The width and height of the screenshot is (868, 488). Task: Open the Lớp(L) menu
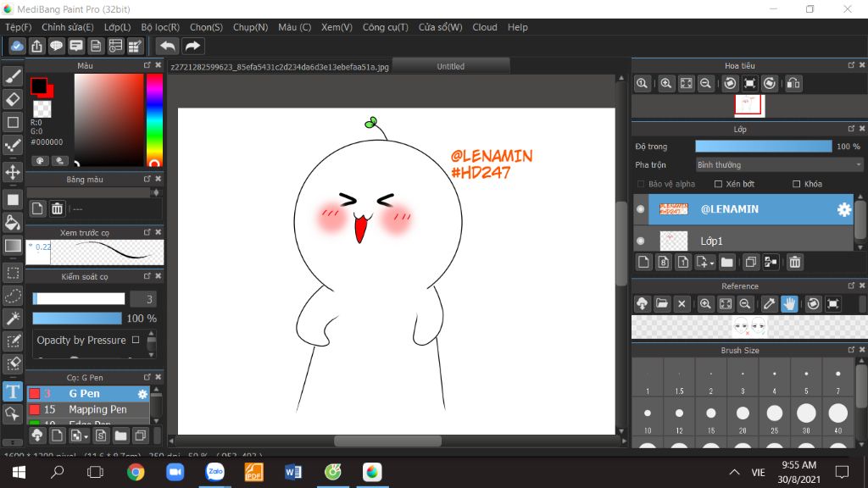coord(117,27)
